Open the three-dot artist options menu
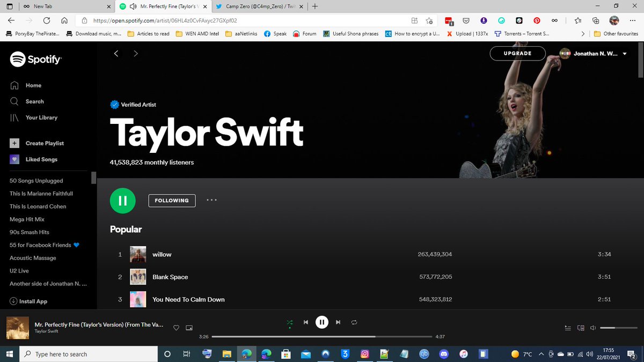Screen dimensions: 644x362 (211, 200)
